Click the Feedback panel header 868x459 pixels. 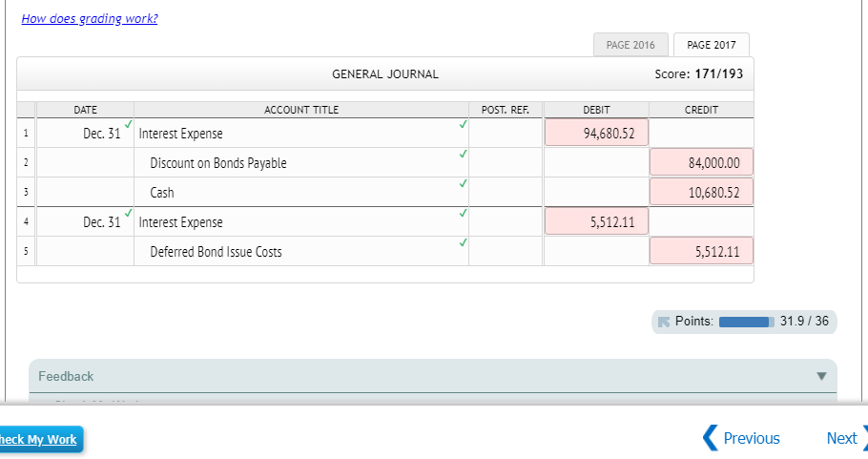[x=433, y=376]
